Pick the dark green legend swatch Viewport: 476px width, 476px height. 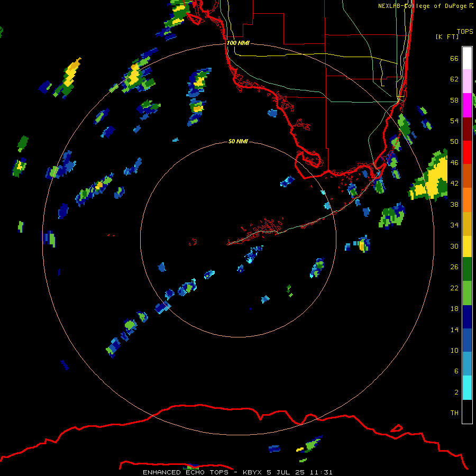click(467, 269)
